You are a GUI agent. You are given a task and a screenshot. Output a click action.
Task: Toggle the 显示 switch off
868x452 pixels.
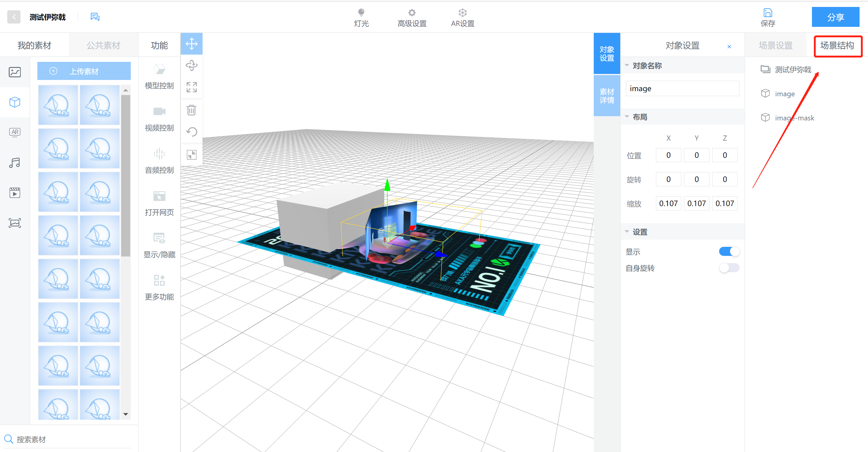(x=729, y=252)
